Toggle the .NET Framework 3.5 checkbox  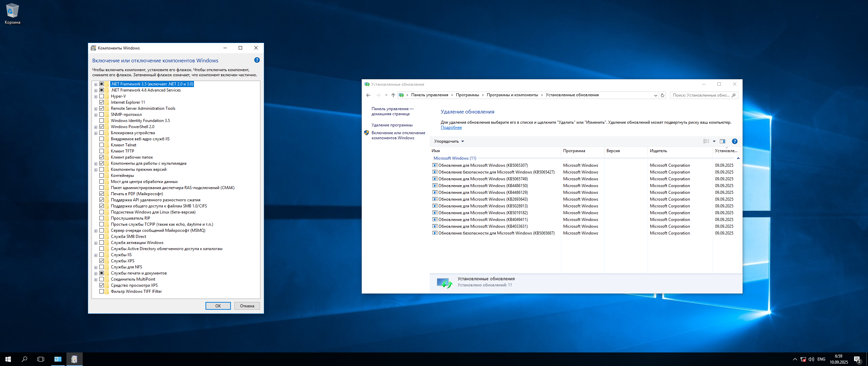tap(101, 84)
